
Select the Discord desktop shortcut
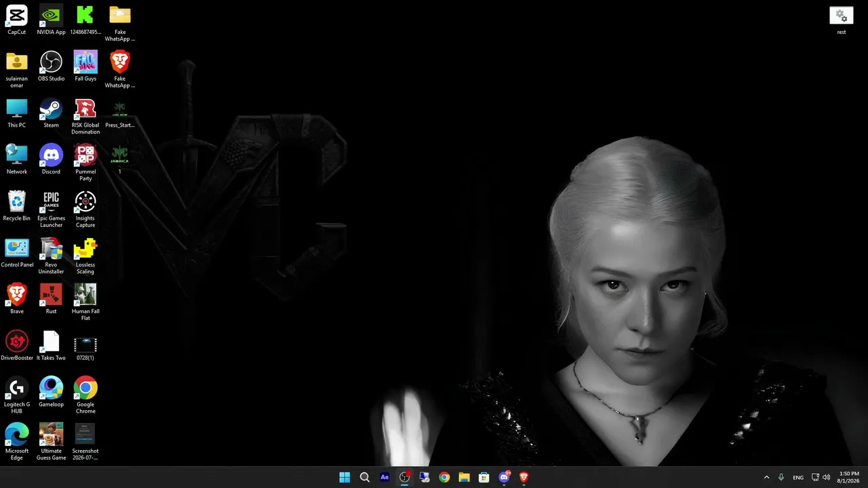coord(51,160)
